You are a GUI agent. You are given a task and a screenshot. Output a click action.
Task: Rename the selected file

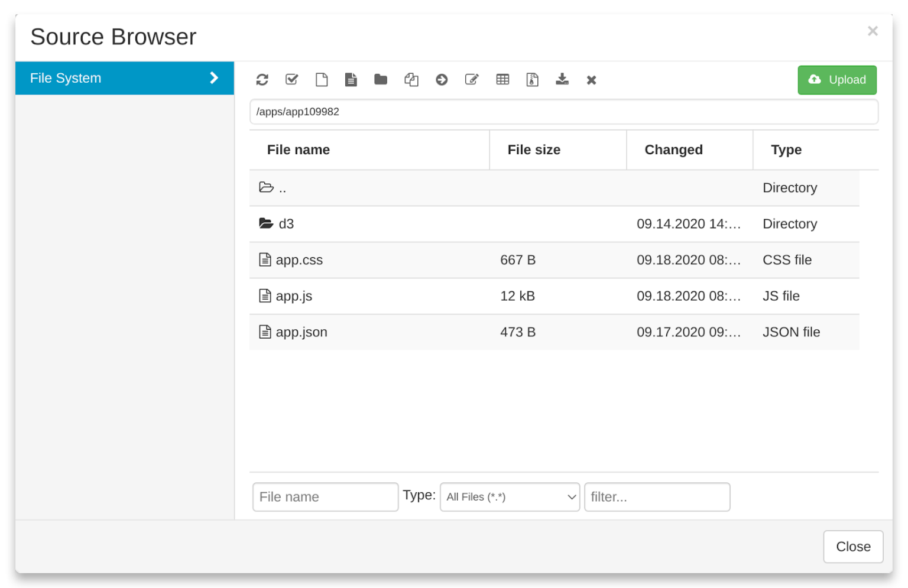point(472,80)
